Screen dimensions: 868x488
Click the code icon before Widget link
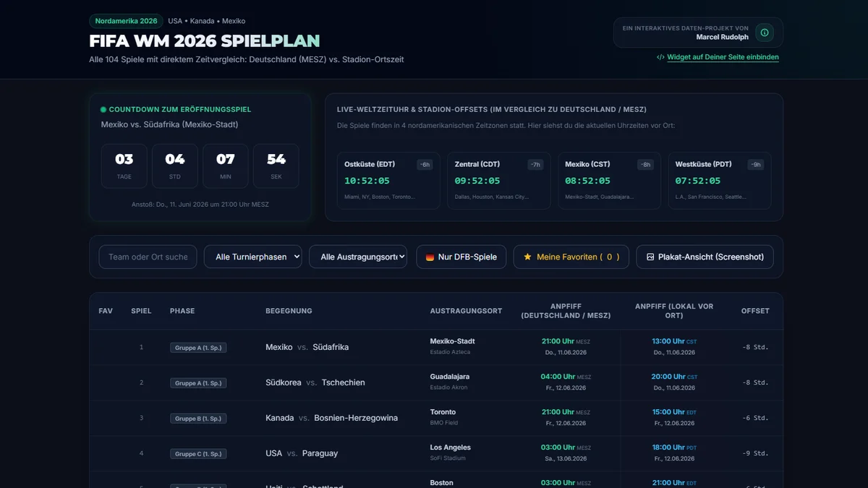pos(660,57)
